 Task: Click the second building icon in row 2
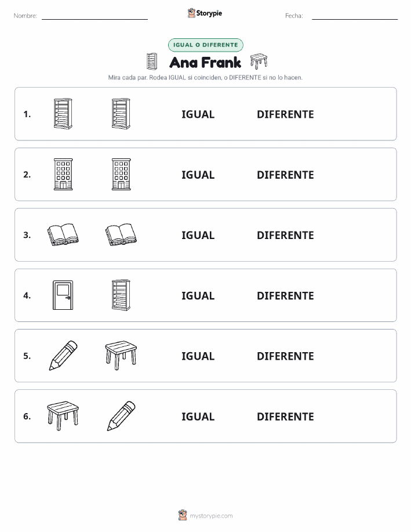point(121,175)
